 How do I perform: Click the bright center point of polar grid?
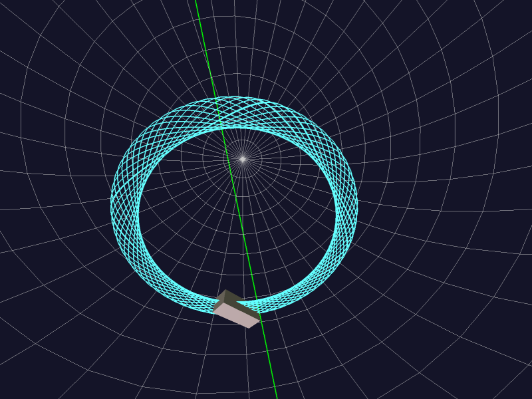(243, 159)
